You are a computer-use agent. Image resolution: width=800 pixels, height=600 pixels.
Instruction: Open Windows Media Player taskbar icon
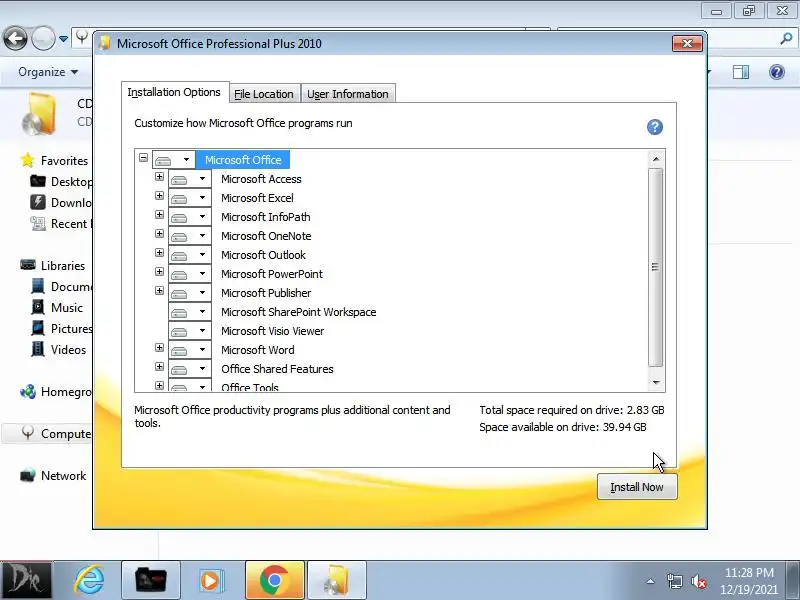211,580
